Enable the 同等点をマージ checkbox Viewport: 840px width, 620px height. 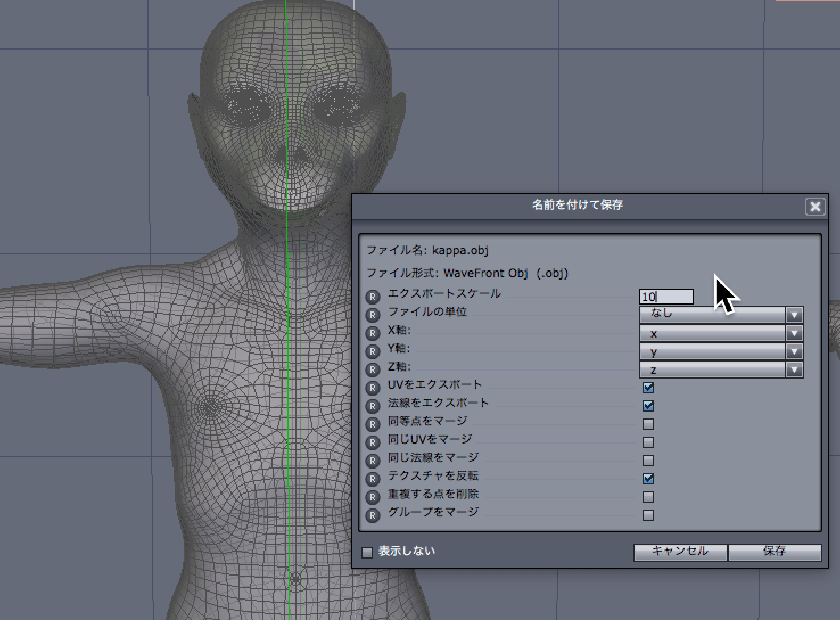(x=648, y=424)
